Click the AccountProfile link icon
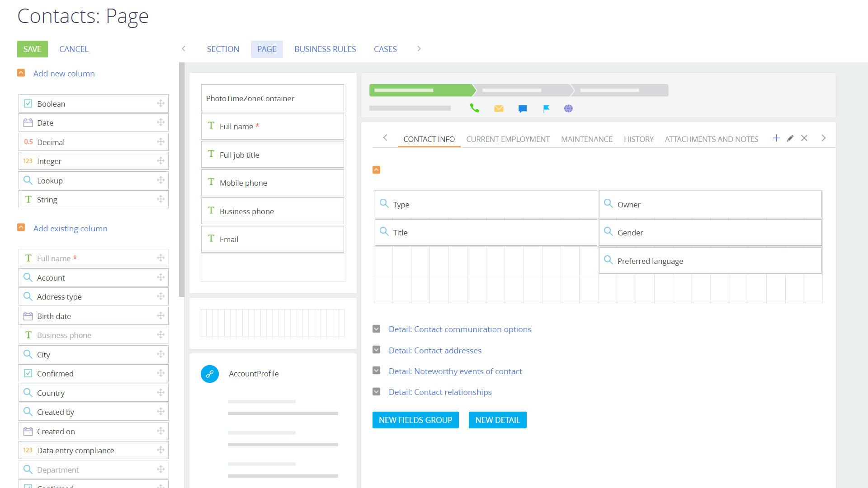Image resolution: width=868 pixels, height=488 pixels. tap(210, 374)
